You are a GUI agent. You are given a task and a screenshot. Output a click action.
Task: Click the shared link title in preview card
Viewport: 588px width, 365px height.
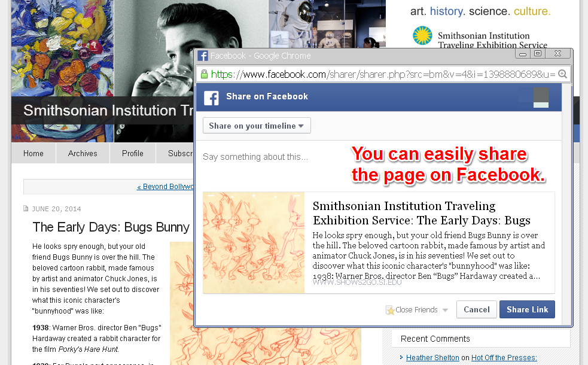[x=422, y=213]
